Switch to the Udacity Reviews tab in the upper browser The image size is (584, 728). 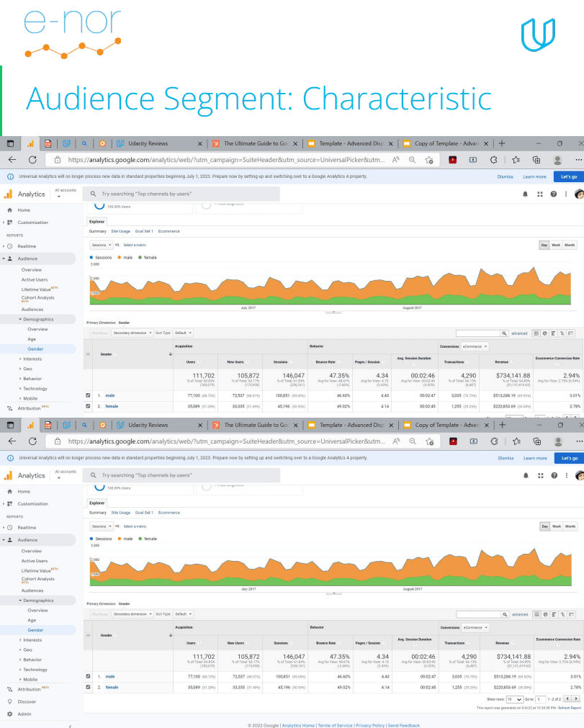[x=158, y=143]
